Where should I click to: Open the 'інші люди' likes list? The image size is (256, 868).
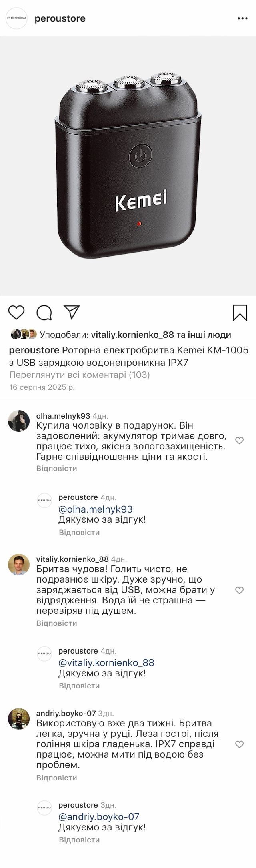pos(210,335)
